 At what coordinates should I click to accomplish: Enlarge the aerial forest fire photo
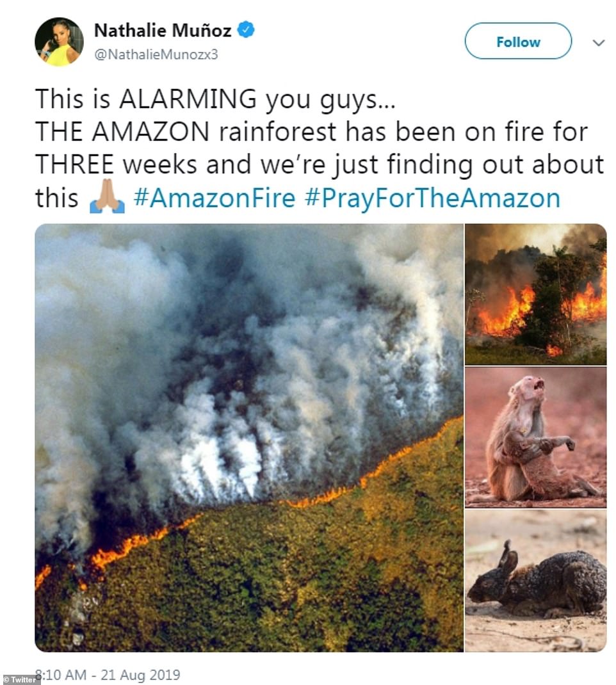(x=248, y=437)
